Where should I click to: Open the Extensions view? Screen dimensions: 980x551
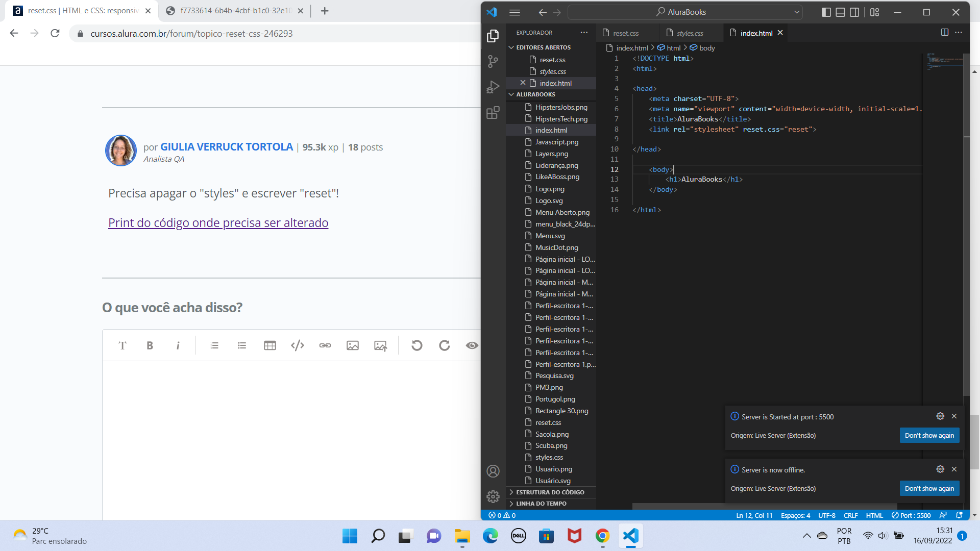[493, 113]
